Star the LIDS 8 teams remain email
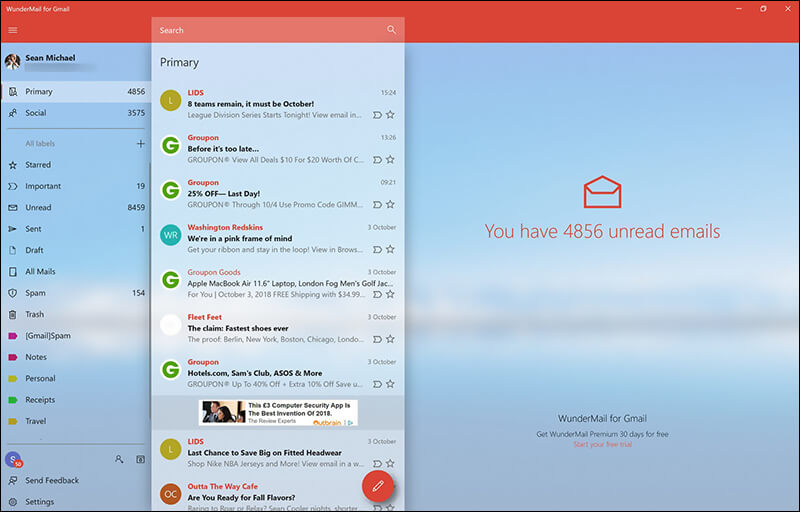The width and height of the screenshot is (800, 512). [x=390, y=115]
